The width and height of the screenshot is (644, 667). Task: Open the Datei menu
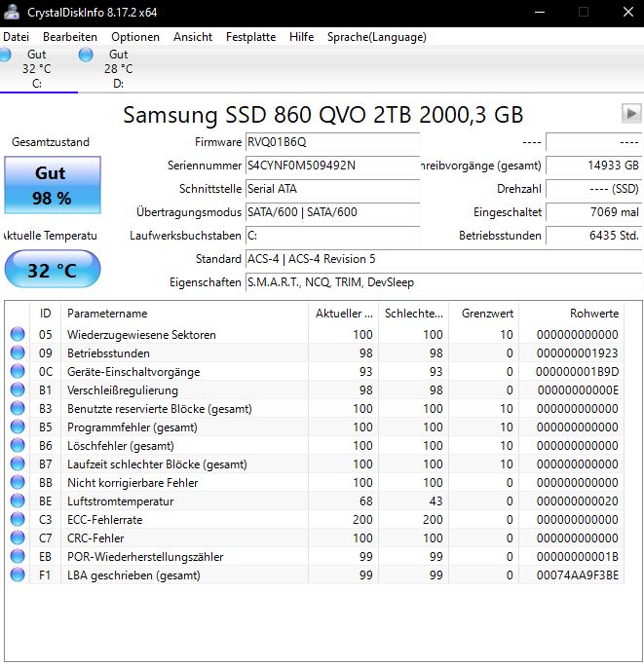tap(16, 37)
